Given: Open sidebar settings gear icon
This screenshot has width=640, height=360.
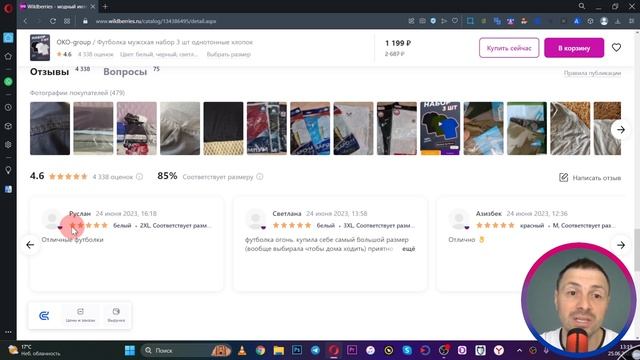Looking at the screenshot, I should [x=8, y=144].
